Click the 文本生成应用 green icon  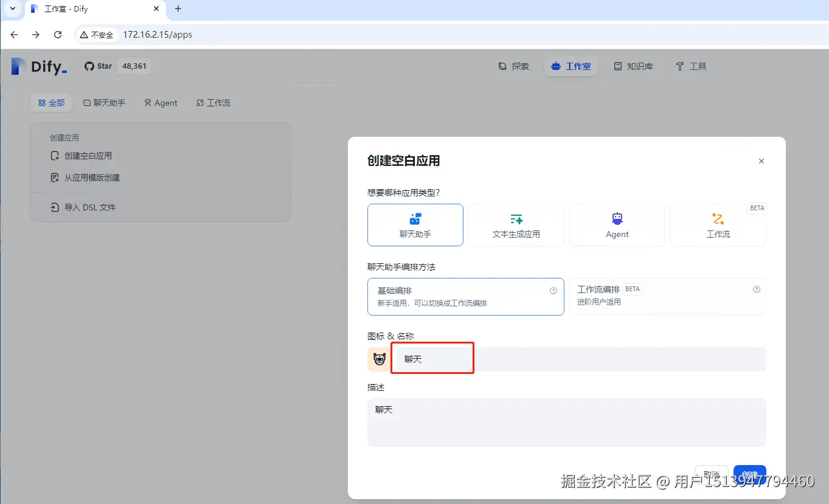coord(516,219)
